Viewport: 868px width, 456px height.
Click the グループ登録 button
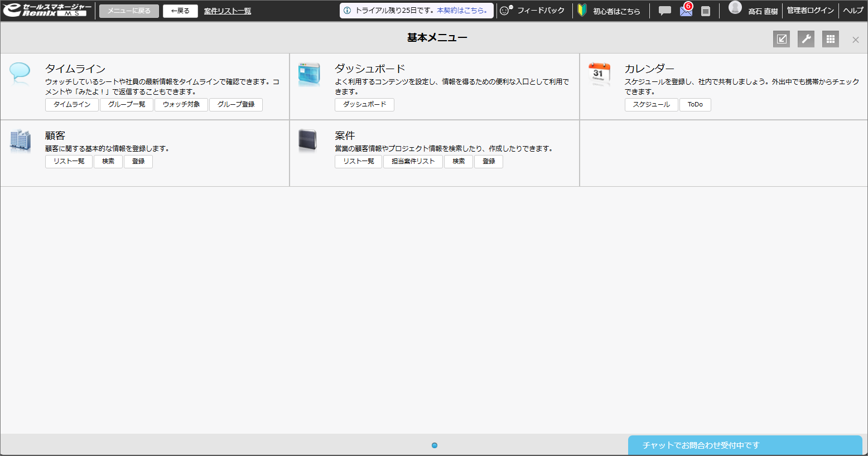236,105
